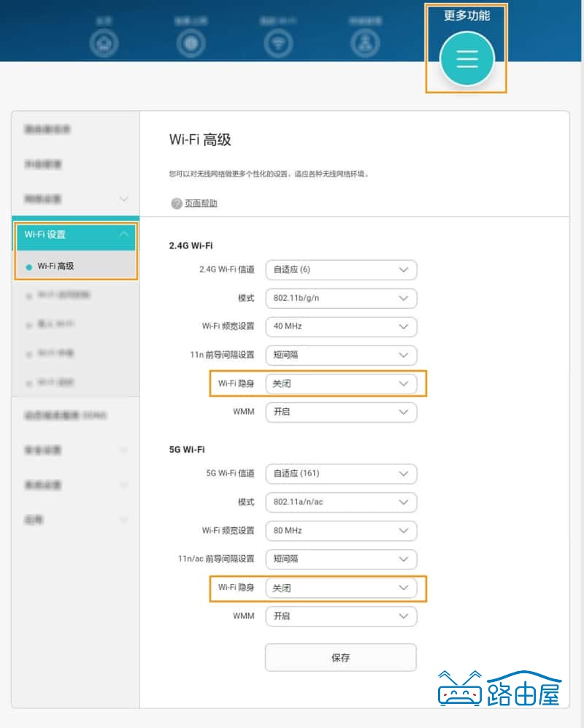584x728 pixels.
Task: Click the second circular icon in top navigation
Action: 191,42
